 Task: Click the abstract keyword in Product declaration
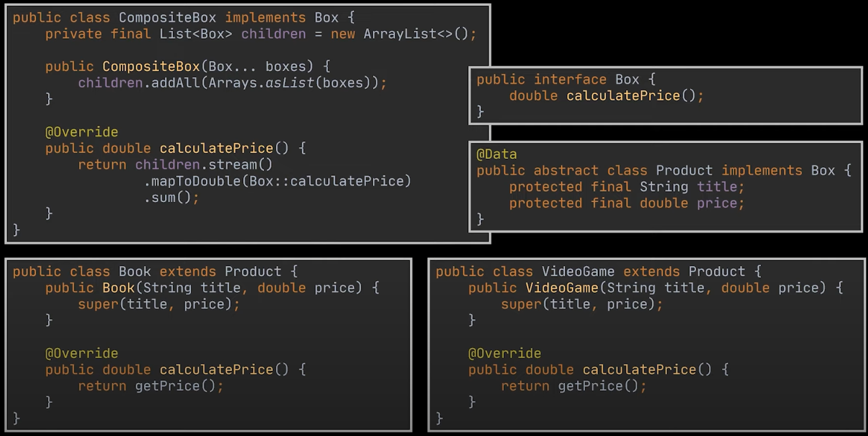[566, 171]
